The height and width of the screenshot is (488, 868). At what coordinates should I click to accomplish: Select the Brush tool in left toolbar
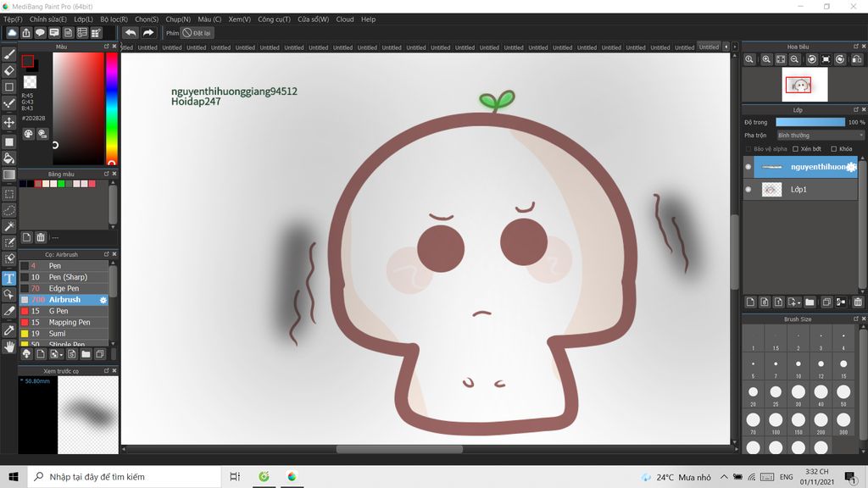[x=8, y=54]
